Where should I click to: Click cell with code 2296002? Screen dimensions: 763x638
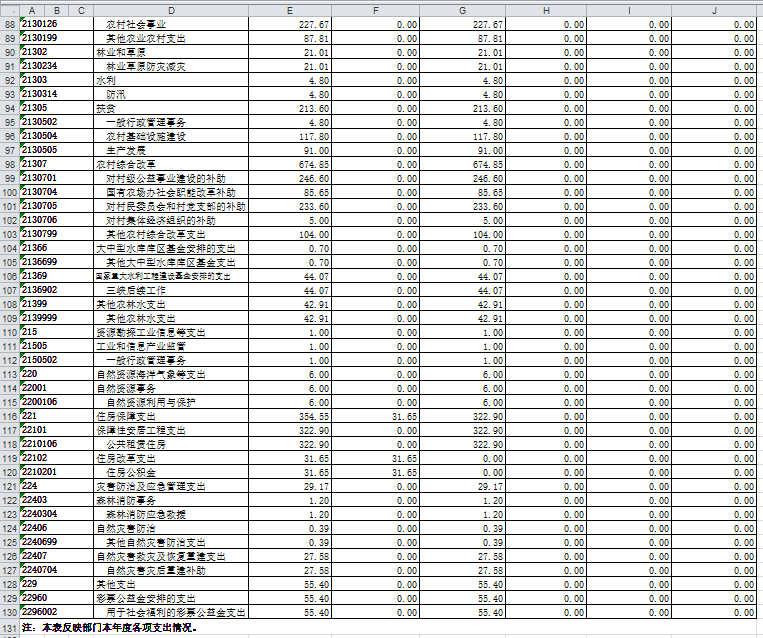[x=40, y=612]
